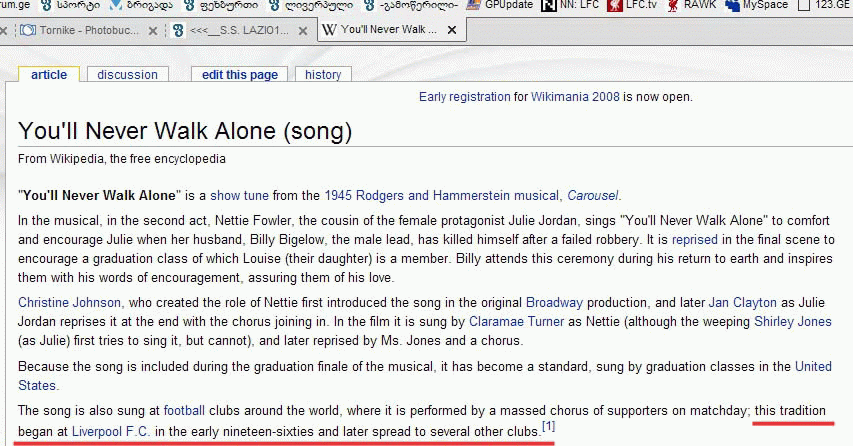The width and height of the screenshot is (853, 446).
Task: Select the 'edit this page' tab
Action: tap(239, 74)
